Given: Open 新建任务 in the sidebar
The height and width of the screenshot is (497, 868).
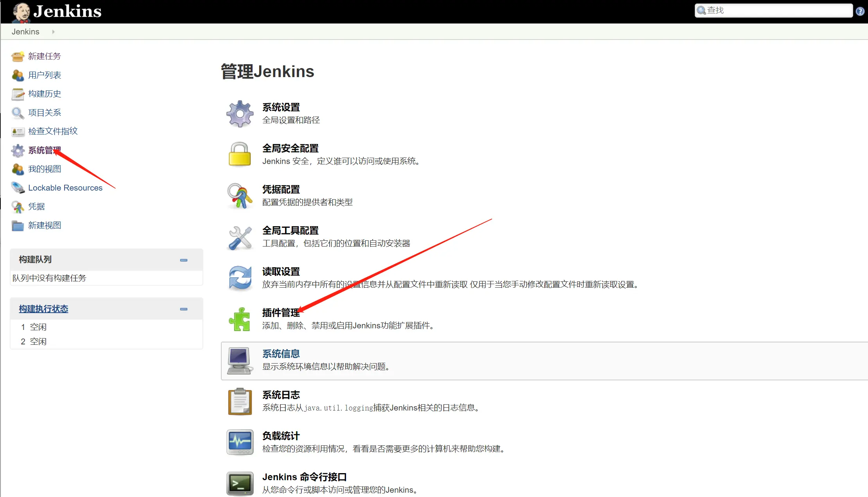Looking at the screenshot, I should pos(45,56).
